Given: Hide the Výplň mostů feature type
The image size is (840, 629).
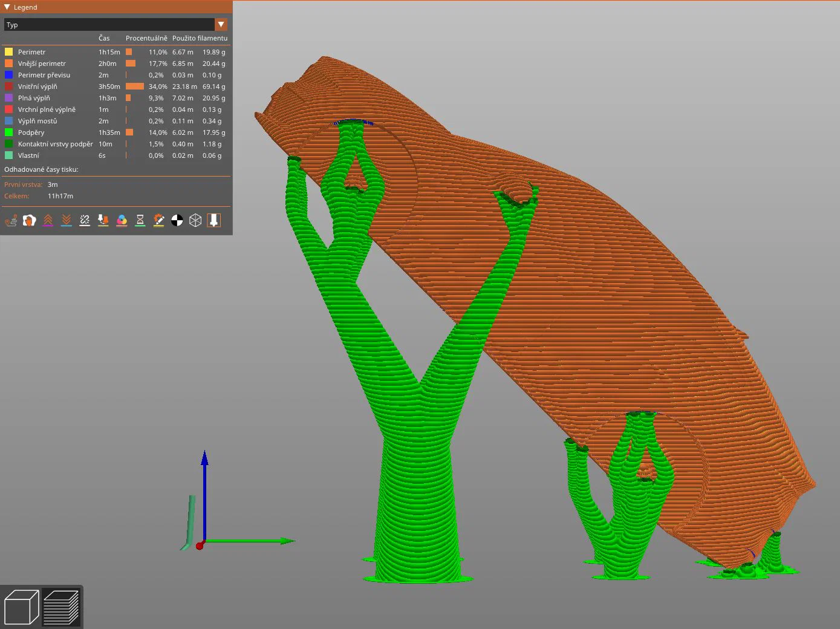Looking at the screenshot, I should (x=37, y=121).
